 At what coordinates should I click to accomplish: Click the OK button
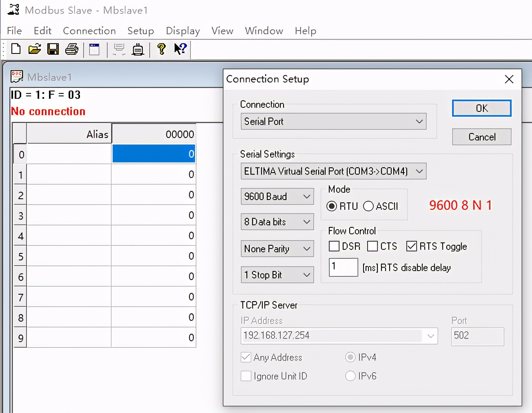tap(481, 108)
